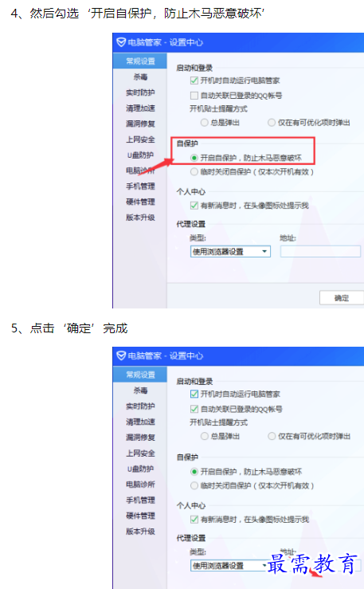Uncheck 自动关联已登录的QQ帐号 in step 5 screenshot
The width and height of the screenshot is (364, 589).
[194, 409]
